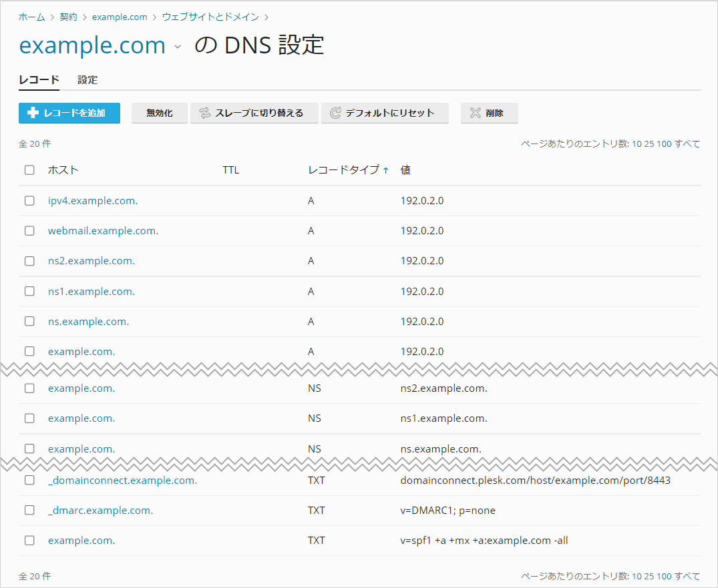The height and width of the screenshot is (588, 718).
Task: Open example.com. link for NS ns1.example.com.
Action: point(81,418)
